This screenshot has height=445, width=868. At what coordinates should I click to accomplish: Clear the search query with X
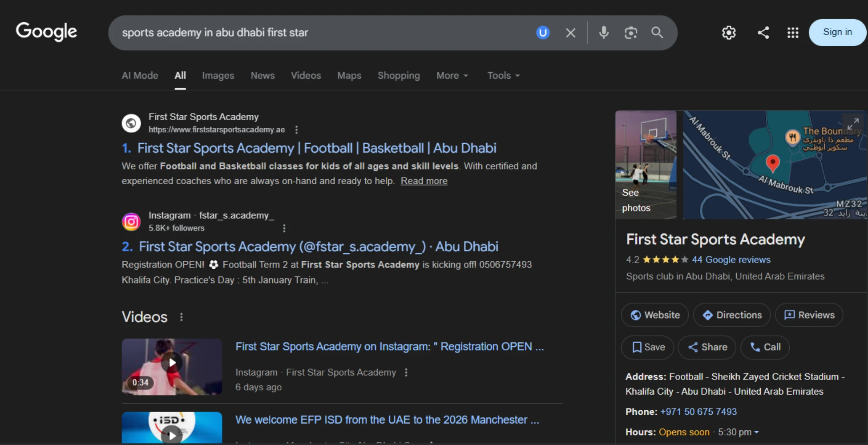click(x=570, y=33)
